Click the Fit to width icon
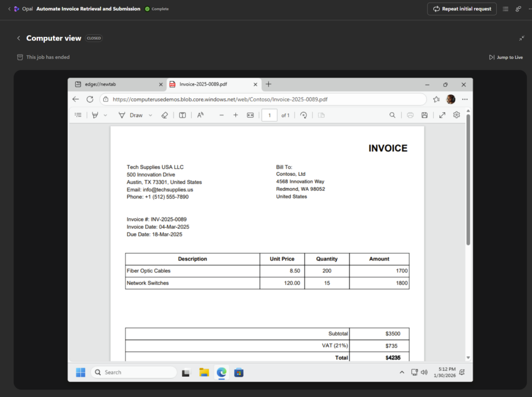This screenshot has width=532, height=397. [x=250, y=115]
